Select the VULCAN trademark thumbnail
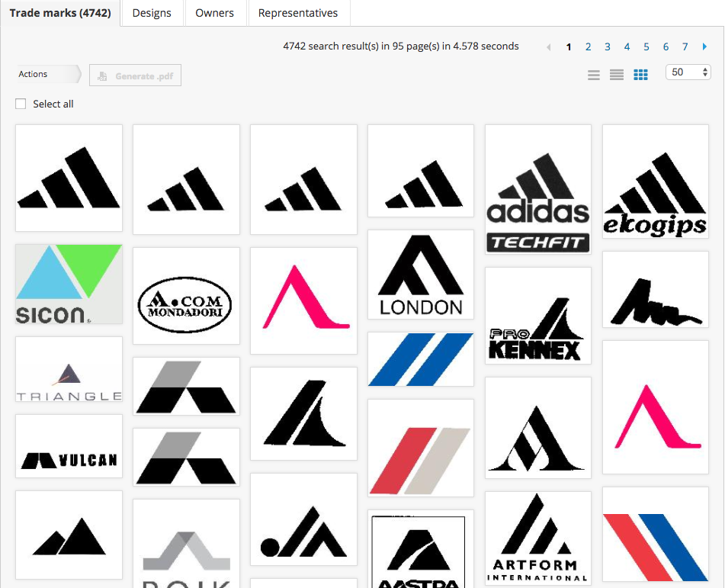Screen dimensions: 725x588 [69, 447]
